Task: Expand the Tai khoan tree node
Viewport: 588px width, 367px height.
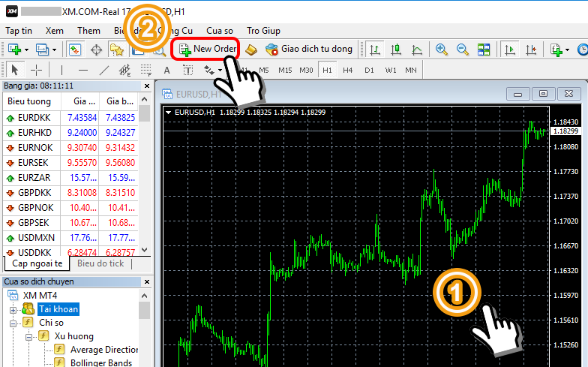Action: 13,310
